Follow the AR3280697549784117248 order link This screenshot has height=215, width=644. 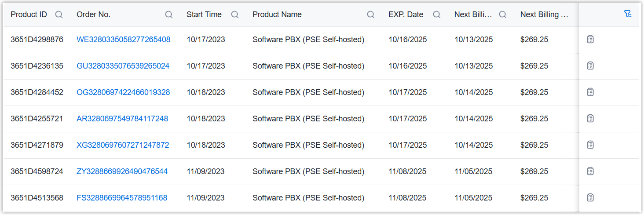[x=122, y=119]
